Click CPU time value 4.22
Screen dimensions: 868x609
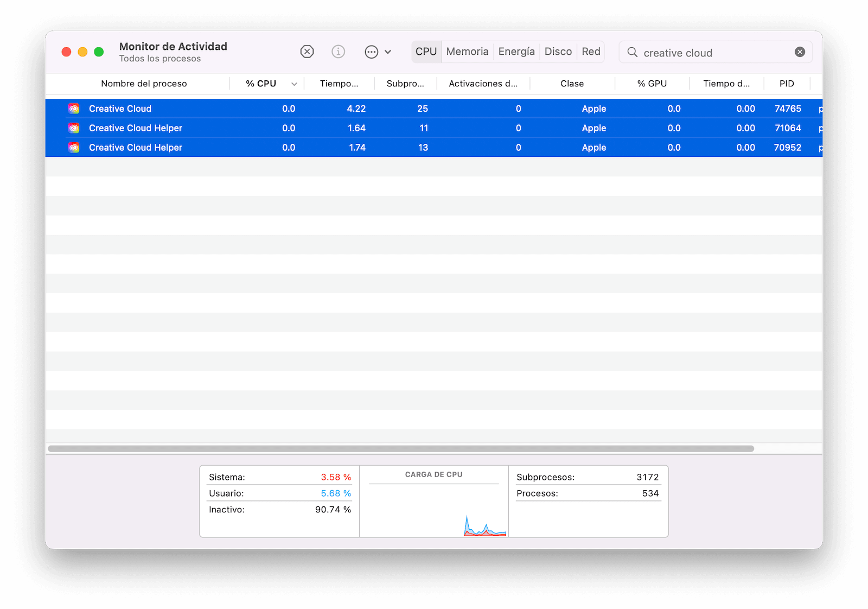(356, 109)
